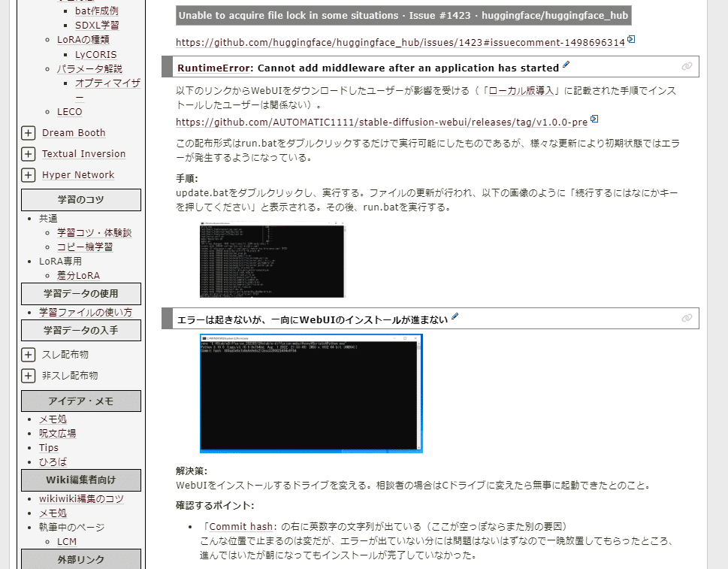Click the edit pencil on エラーは起きないが heading
Screen dimensions: 728x569
pyautogui.click(x=454, y=317)
